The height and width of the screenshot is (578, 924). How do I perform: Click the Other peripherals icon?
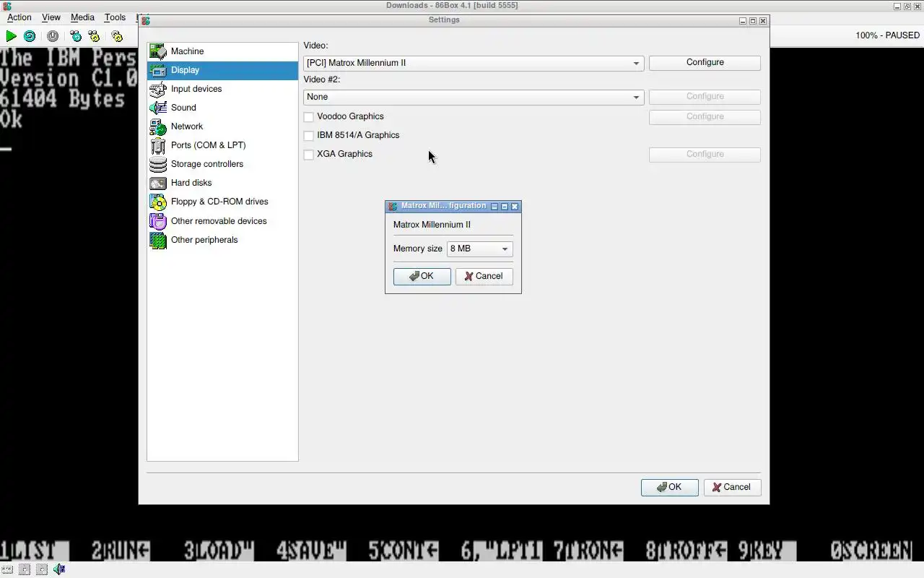tap(158, 240)
